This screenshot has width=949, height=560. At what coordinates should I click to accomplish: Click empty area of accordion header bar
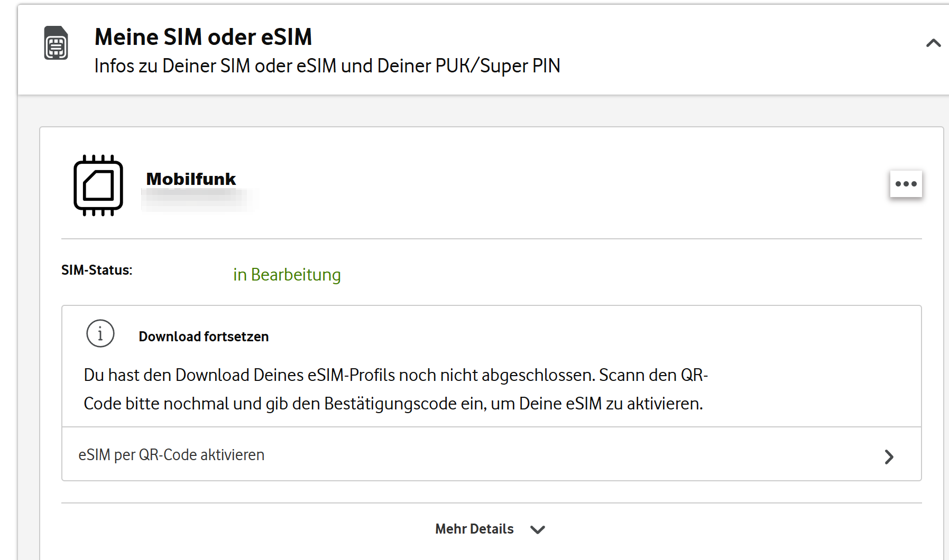pos(740,50)
